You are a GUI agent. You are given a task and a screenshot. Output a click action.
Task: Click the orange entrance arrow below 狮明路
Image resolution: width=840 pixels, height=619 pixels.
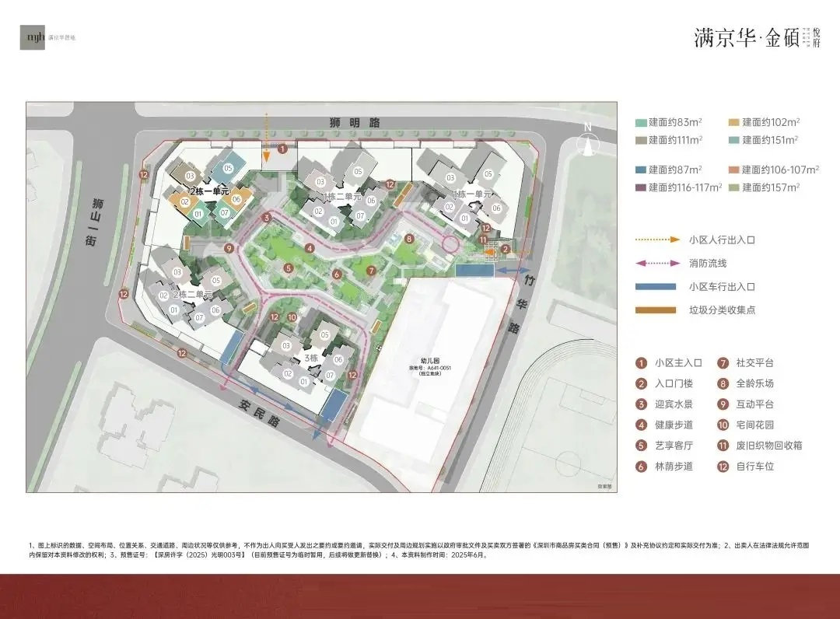(266, 137)
